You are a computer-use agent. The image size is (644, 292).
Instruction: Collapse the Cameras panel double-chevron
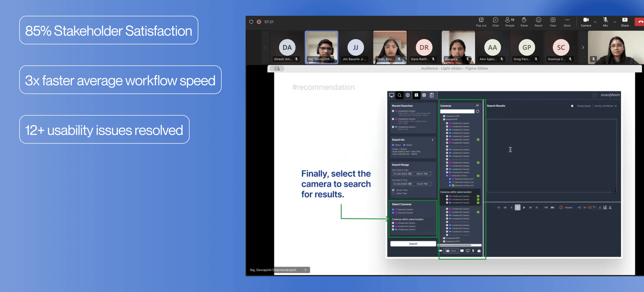pyautogui.click(x=477, y=105)
